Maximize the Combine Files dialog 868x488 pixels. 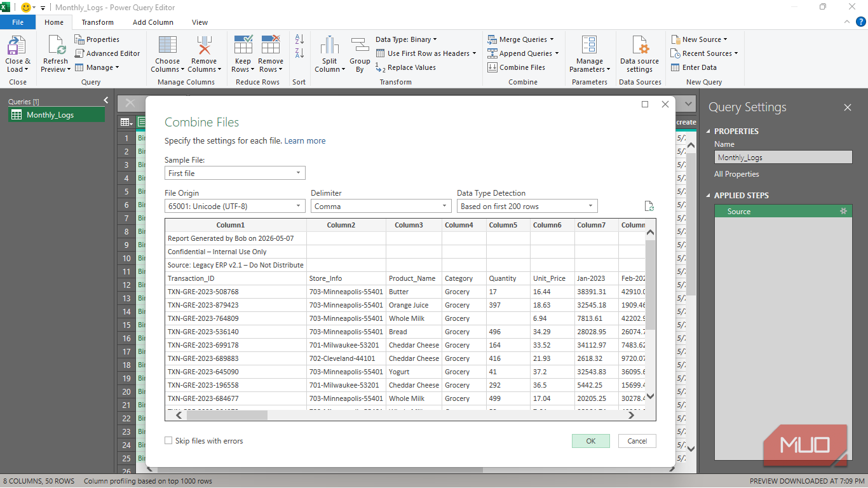(x=645, y=104)
